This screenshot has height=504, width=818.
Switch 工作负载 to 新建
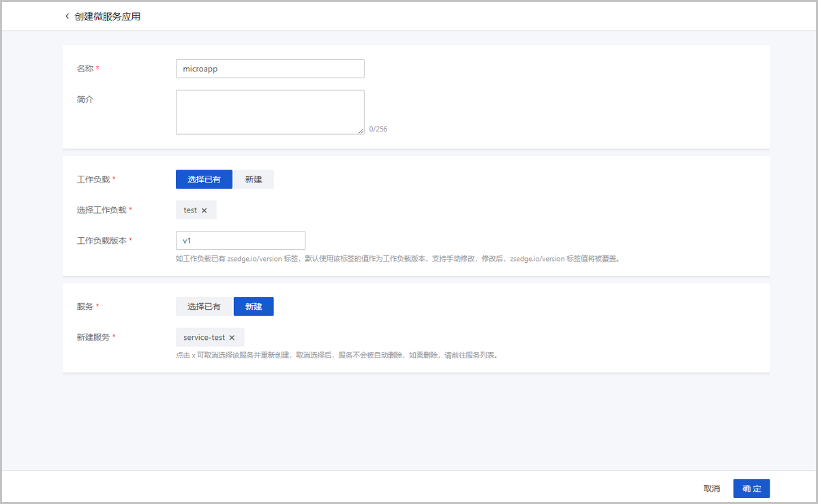254,179
